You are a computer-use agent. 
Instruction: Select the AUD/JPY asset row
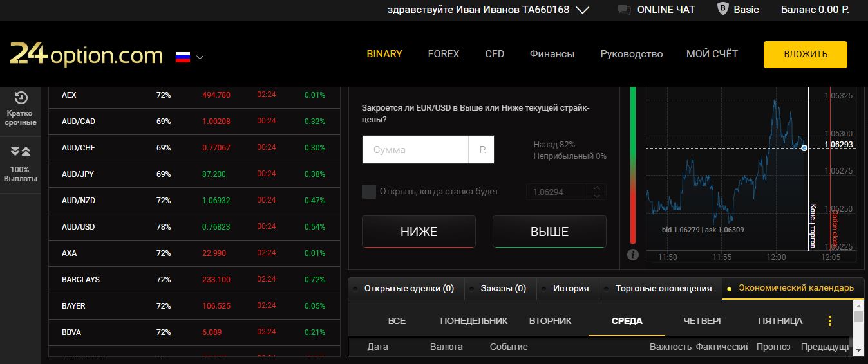click(x=194, y=174)
